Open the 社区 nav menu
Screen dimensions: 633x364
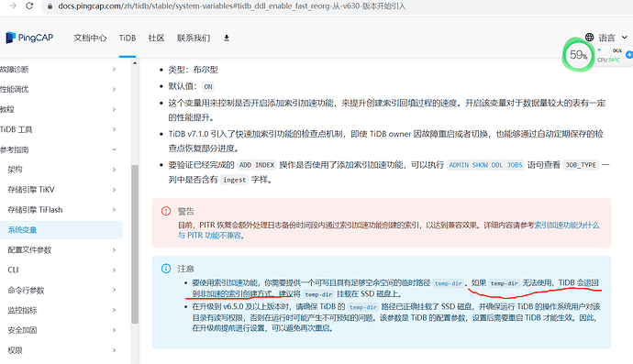(x=156, y=38)
